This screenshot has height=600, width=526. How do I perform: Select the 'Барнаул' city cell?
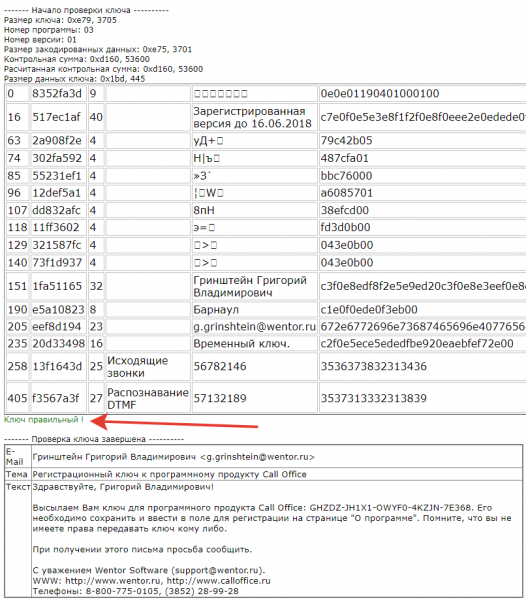(x=254, y=310)
